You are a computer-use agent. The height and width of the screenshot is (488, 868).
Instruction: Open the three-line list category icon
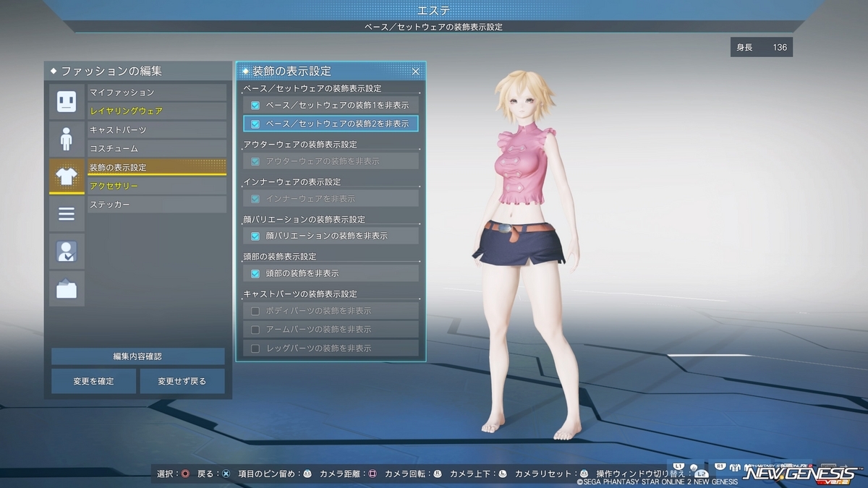point(67,214)
